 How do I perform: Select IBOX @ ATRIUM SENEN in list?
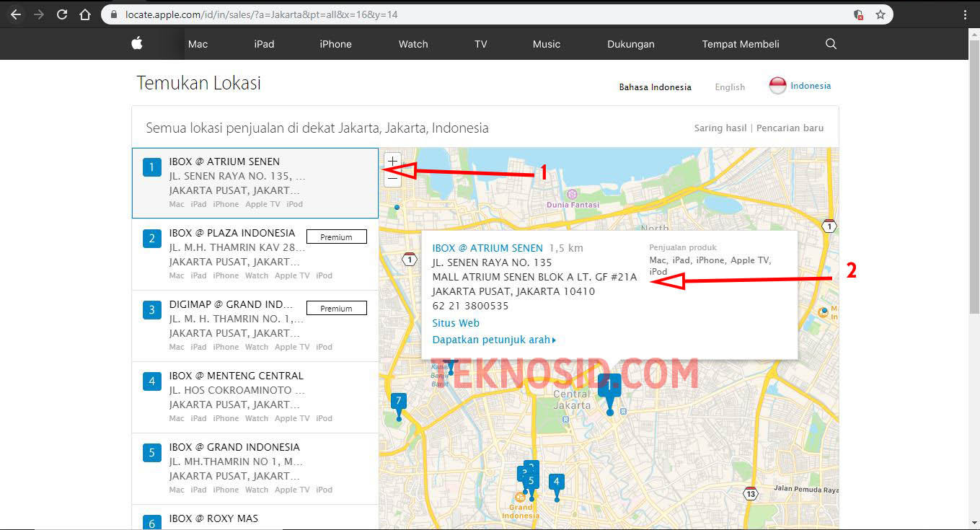(255, 183)
